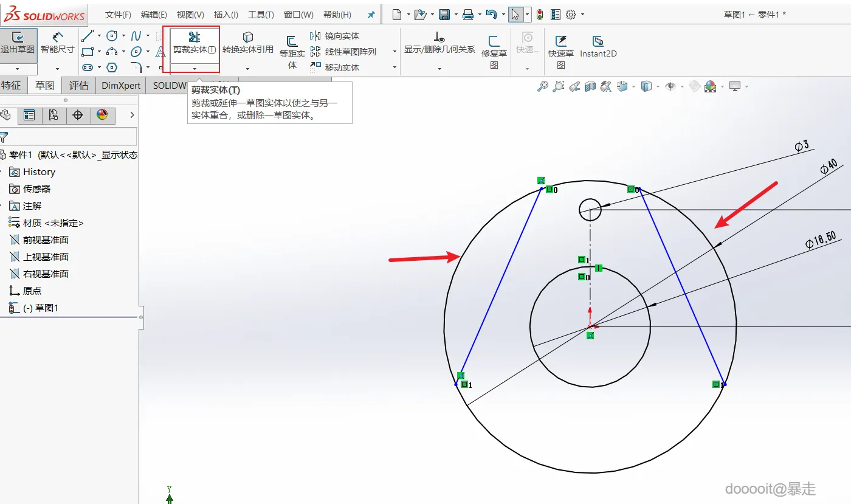Open the File Properties list icon
The height and width of the screenshot is (504, 851).
coord(554,15)
